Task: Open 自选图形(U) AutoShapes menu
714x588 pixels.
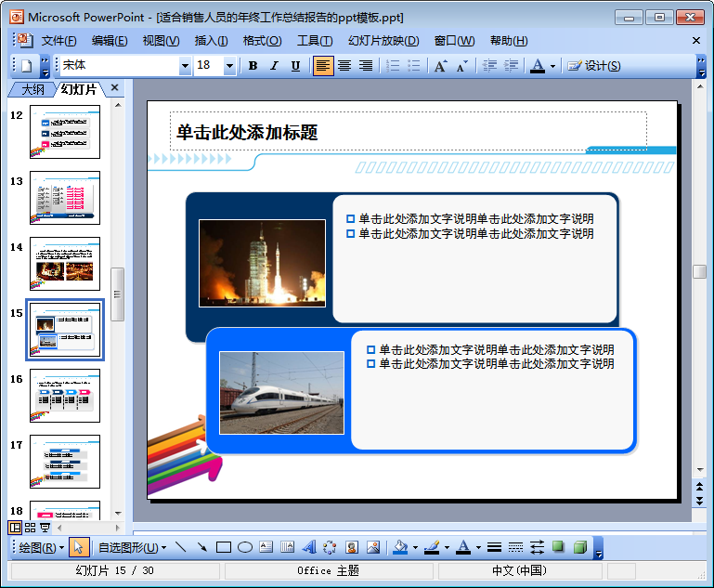Action: click(132, 547)
